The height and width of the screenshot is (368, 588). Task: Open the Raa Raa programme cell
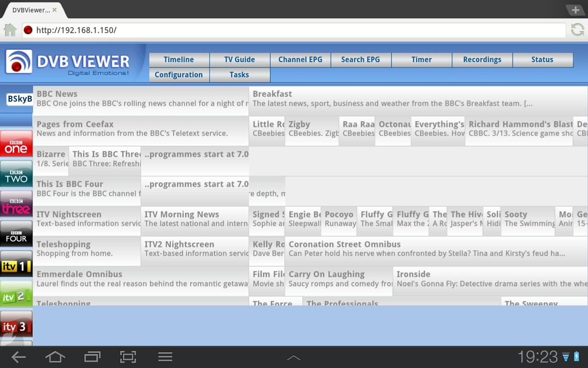[x=357, y=131]
